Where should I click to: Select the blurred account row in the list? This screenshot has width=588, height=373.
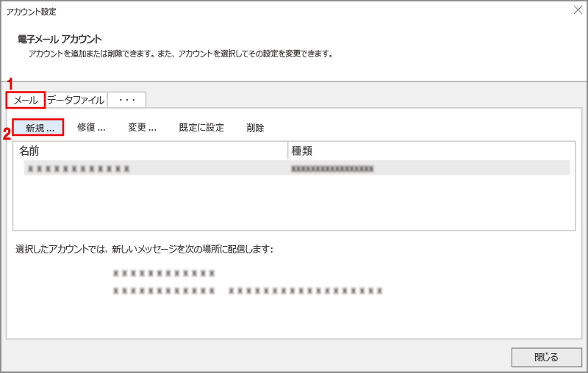click(x=297, y=168)
